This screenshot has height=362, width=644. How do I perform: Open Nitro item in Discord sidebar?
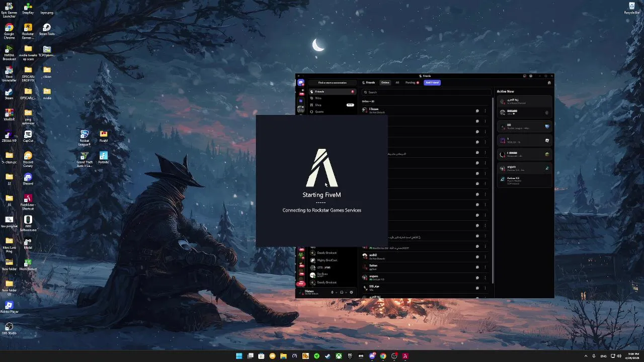point(333,98)
